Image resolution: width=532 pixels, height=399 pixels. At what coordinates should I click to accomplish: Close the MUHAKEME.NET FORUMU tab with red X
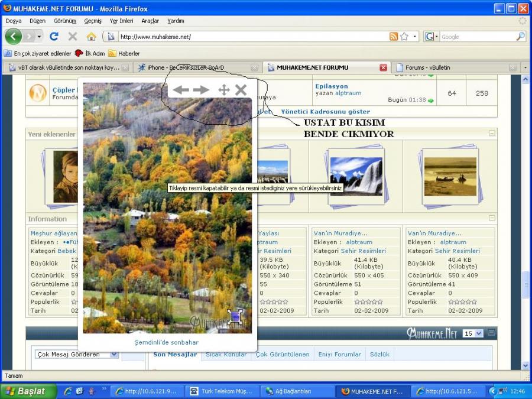pos(384,67)
